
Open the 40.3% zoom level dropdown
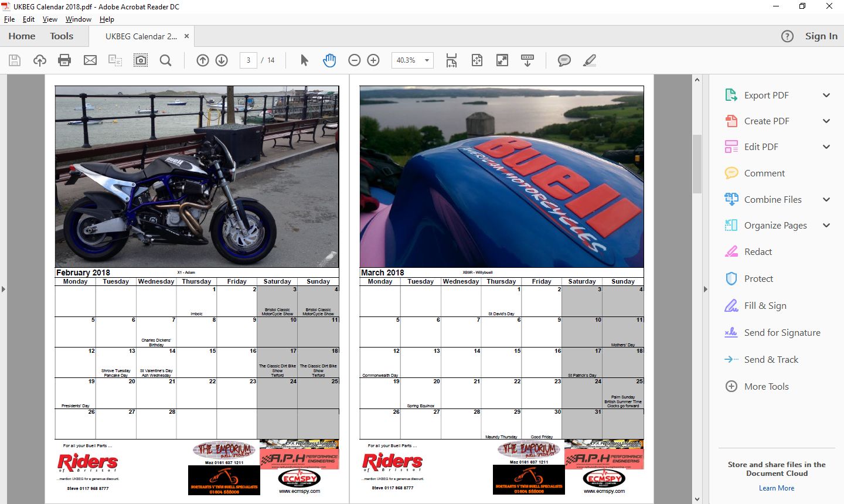[427, 60]
